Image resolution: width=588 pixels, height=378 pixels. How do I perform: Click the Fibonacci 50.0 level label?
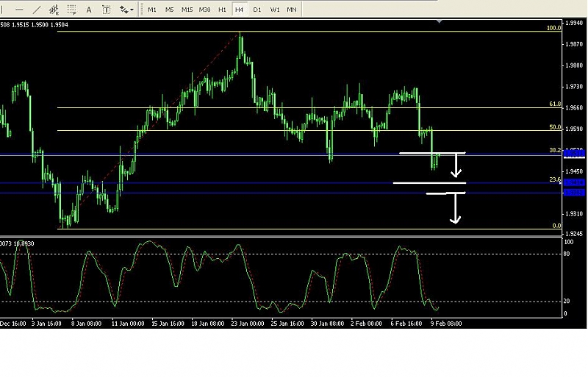coord(555,127)
